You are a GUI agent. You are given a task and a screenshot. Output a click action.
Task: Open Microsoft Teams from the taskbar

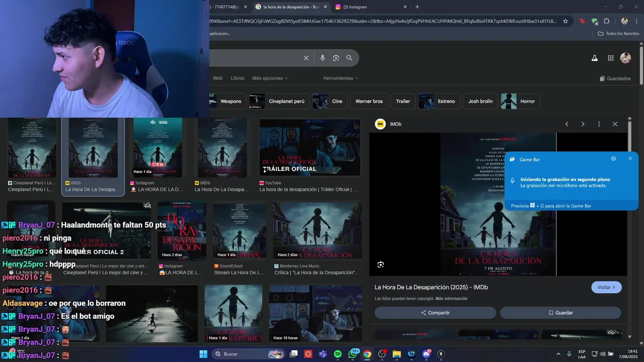tap(323, 354)
